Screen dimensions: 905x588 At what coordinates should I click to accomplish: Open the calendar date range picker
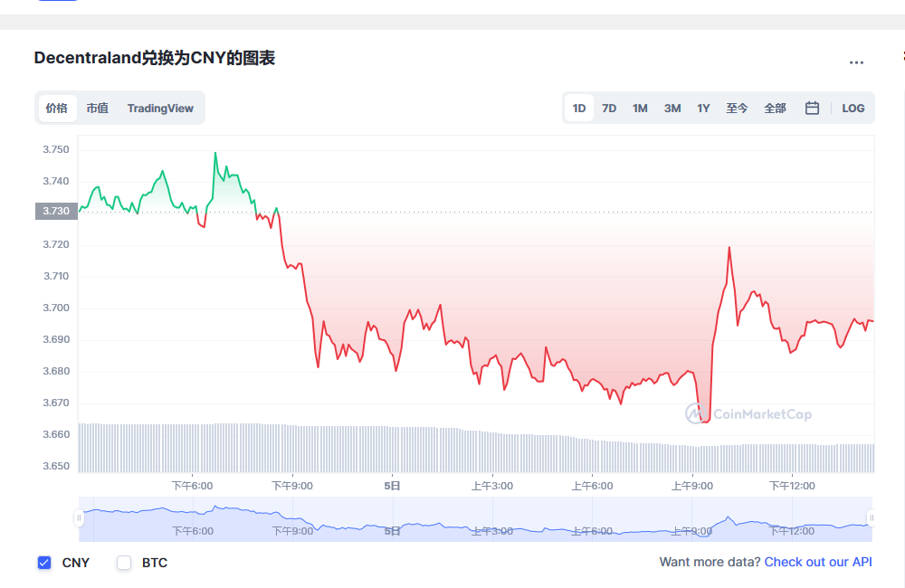pos(812,108)
